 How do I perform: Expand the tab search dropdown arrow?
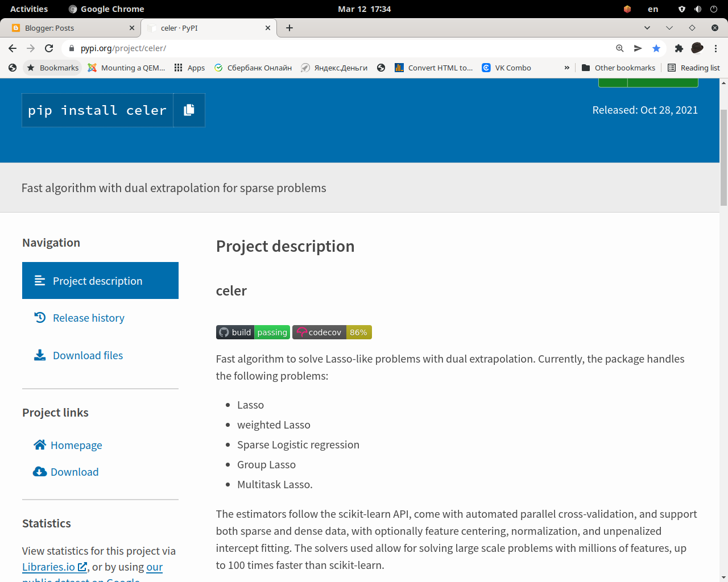647,28
